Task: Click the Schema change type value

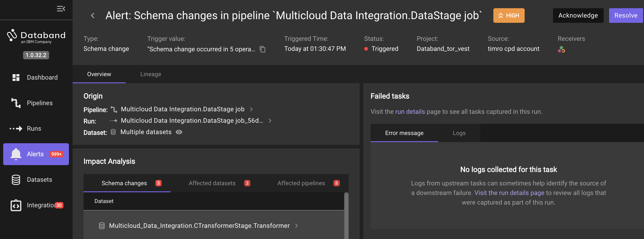Action: coord(106,49)
